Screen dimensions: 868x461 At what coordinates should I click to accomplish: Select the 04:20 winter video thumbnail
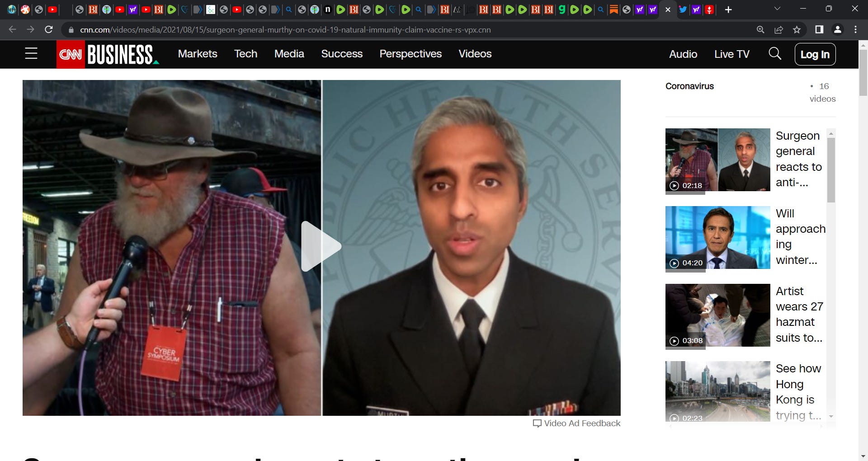pos(717,237)
